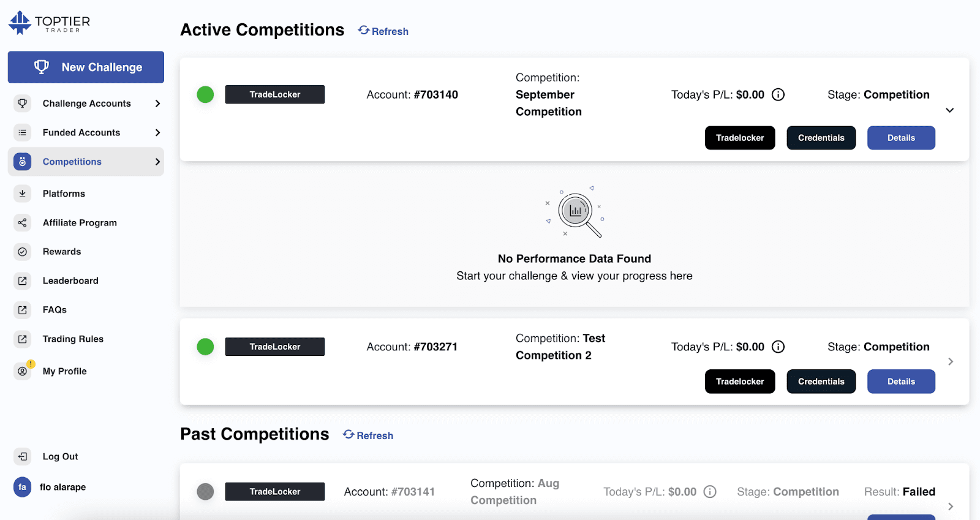Click the Log Out icon

click(x=23, y=456)
